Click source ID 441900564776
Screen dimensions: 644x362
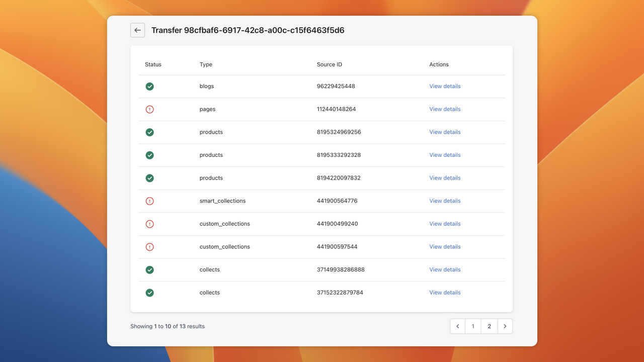(337, 201)
